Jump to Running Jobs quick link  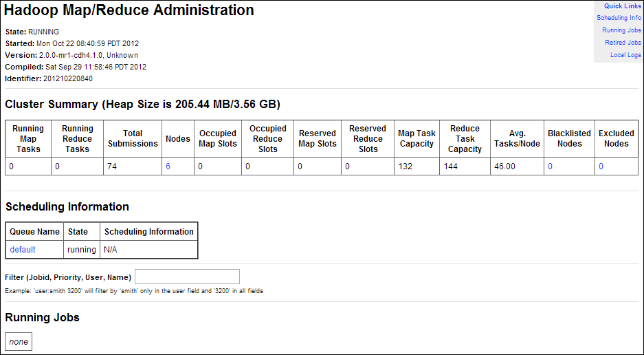point(621,30)
